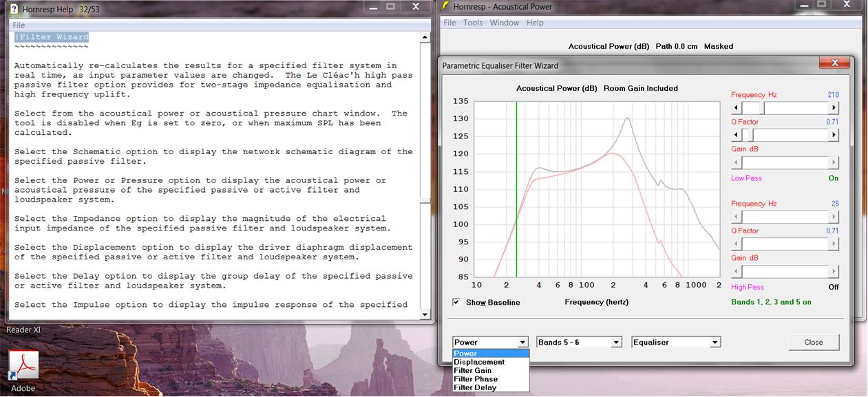The height and width of the screenshot is (397, 868).
Task: Click the Reader XI desktop label
Action: (23, 330)
